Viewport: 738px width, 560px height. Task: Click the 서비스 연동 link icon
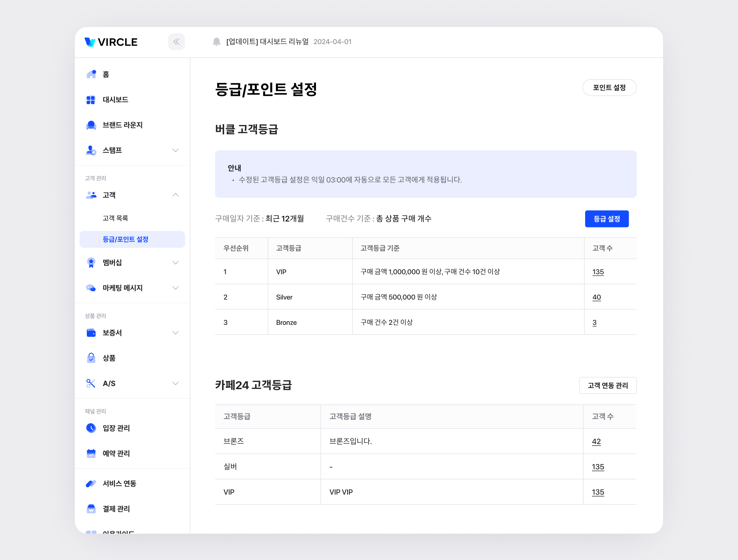click(x=91, y=483)
